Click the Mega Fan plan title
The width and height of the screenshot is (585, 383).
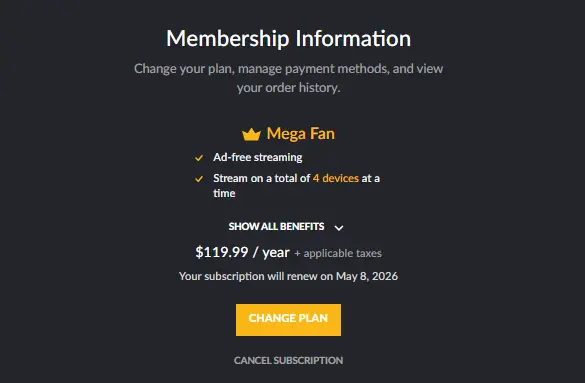click(301, 134)
